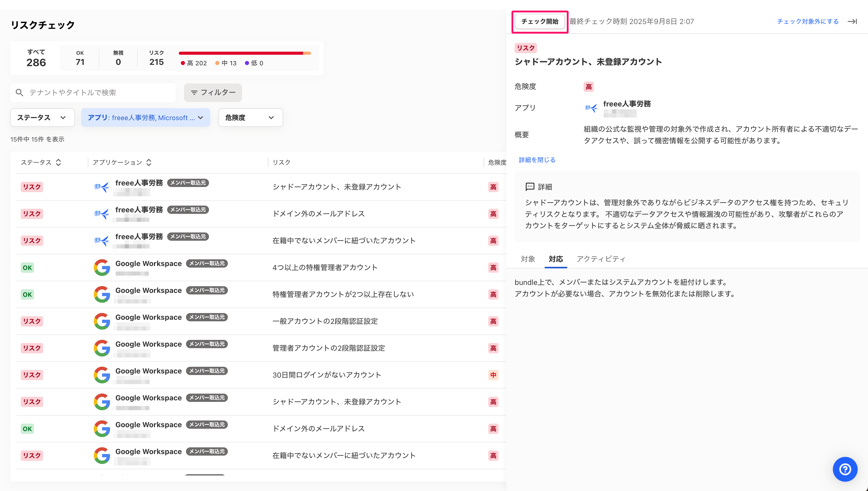Switch to the 対応 tab
The width and height of the screenshot is (868, 491).
tap(556, 259)
